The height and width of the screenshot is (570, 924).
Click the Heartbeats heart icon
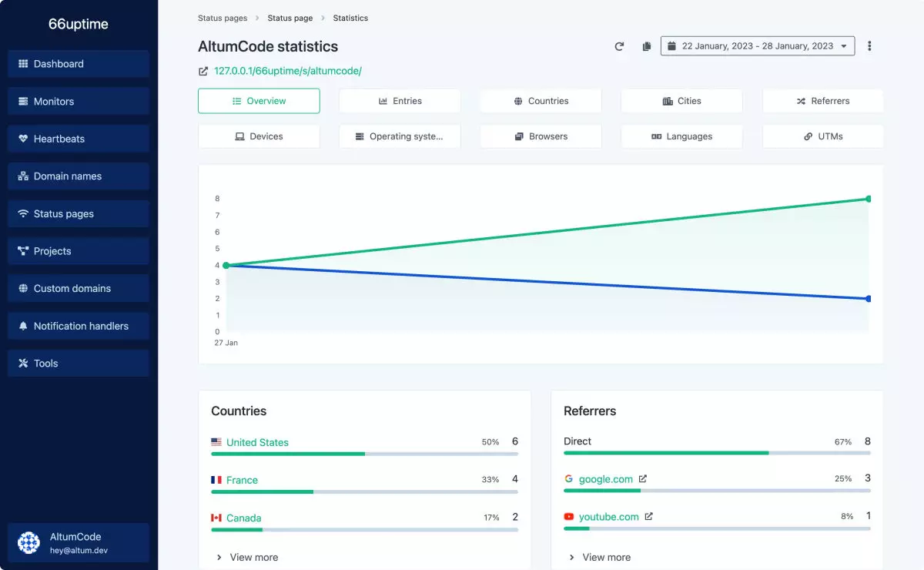pyautogui.click(x=23, y=139)
